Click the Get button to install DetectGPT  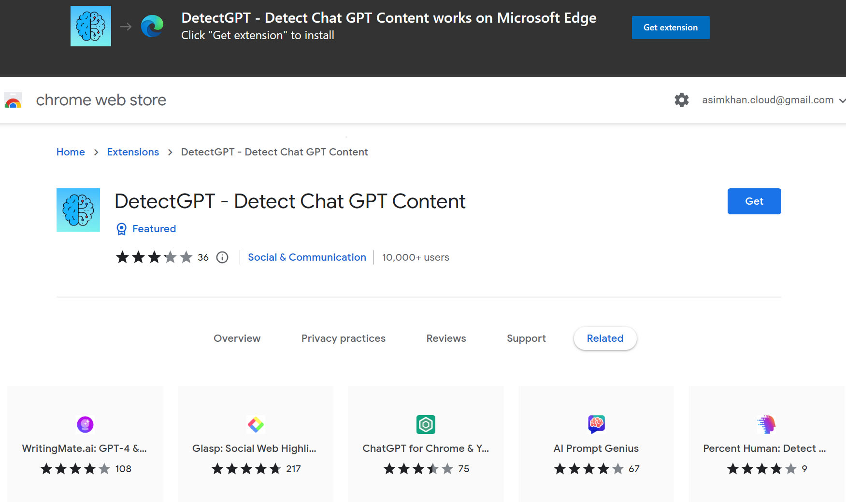pos(754,201)
